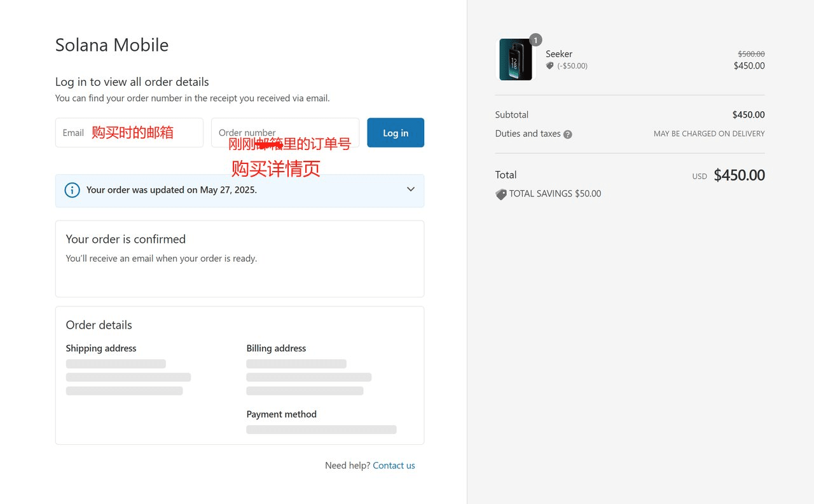814x504 pixels.
Task: Open the Contact us link
Action: click(x=394, y=466)
